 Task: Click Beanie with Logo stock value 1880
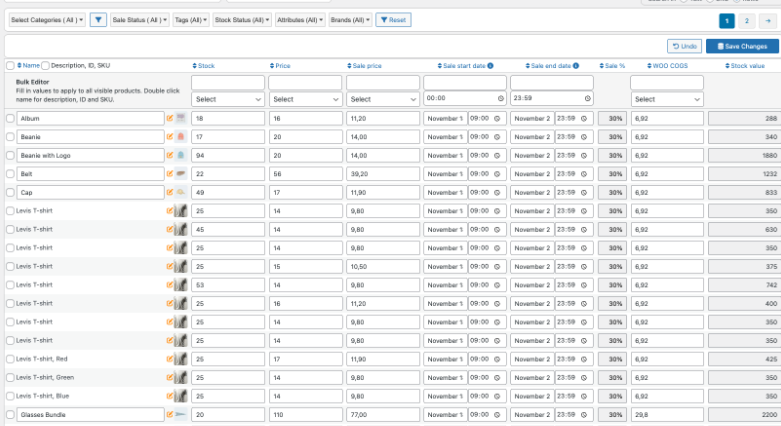pos(744,155)
